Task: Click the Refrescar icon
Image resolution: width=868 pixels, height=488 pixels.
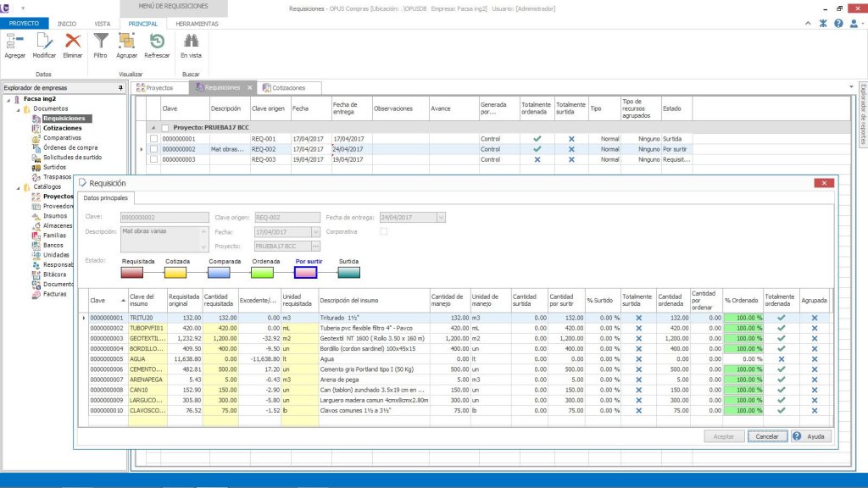Action: tap(157, 42)
